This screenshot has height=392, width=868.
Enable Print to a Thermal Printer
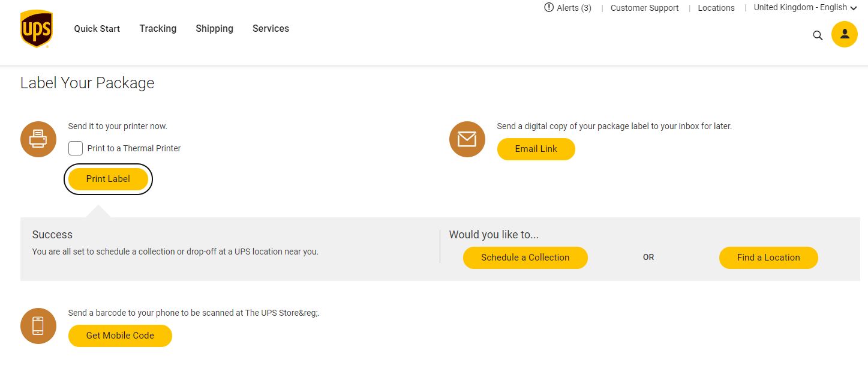pyautogui.click(x=75, y=148)
